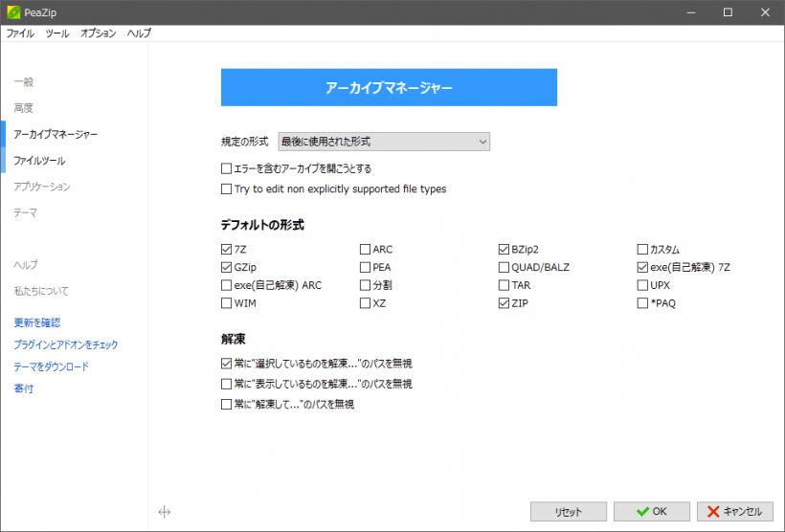Switch to 一般 settings page
This screenshot has height=532, width=785.
coord(24,82)
